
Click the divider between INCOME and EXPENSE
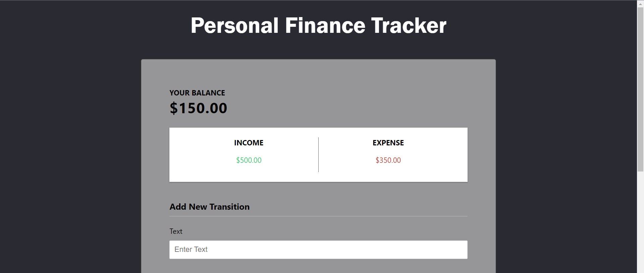318,154
